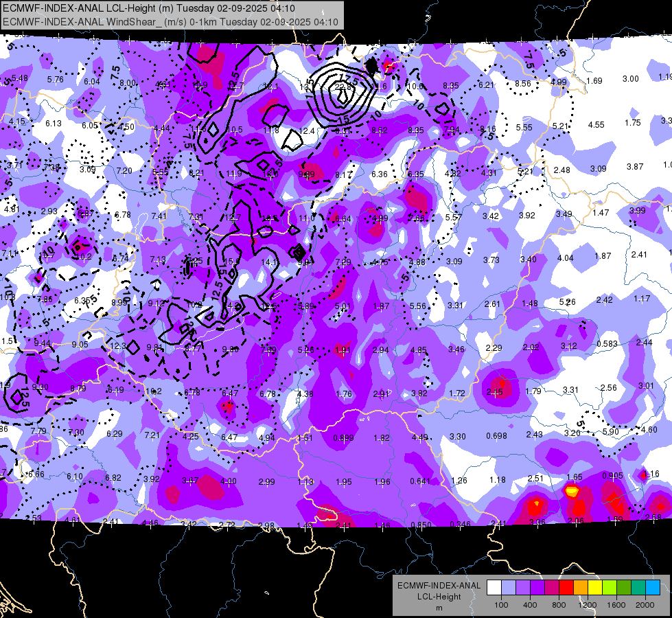Image resolution: width=672 pixels, height=618 pixels.
Task: Click the legend value 1600
Action: coord(616,605)
